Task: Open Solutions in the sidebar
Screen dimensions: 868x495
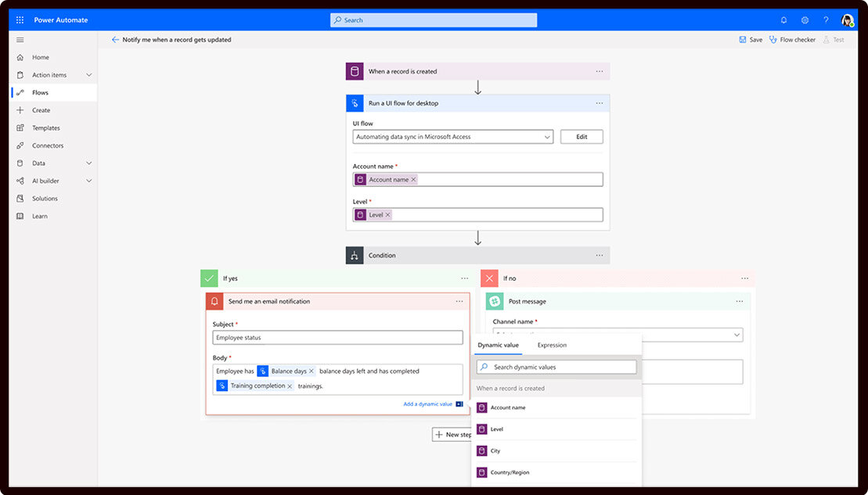Action: pos(53,199)
